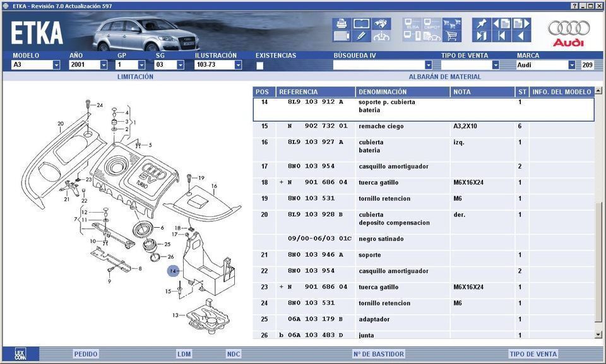Image resolution: width=606 pixels, height=364 pixels.
Task: Click the parts list vertical scrollbar down arrow
Action: (x=598, y=334)
